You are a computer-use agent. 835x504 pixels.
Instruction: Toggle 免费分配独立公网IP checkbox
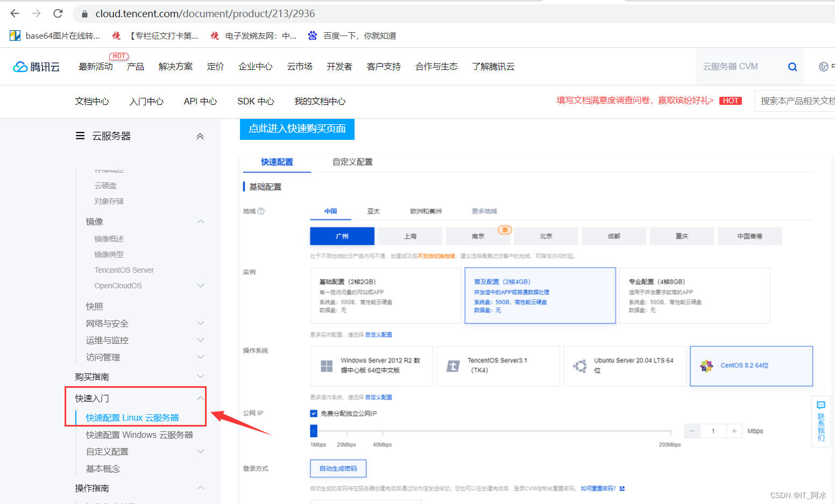coord(314,414)
